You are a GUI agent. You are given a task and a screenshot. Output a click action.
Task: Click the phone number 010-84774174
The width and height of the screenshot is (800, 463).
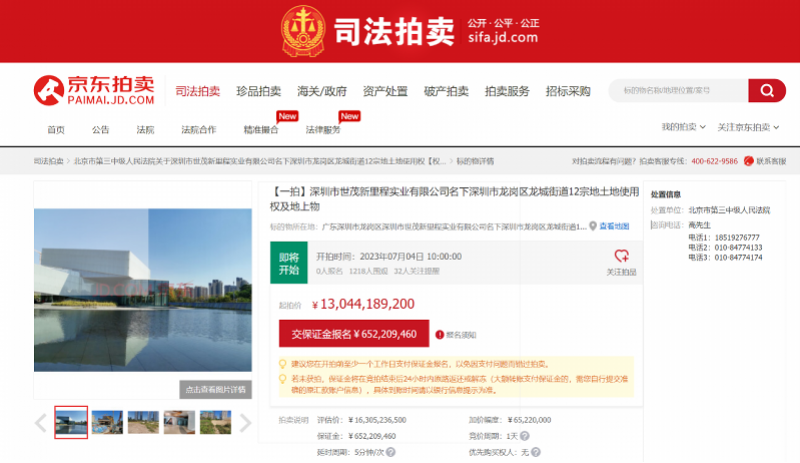click(x=738, y=257)
